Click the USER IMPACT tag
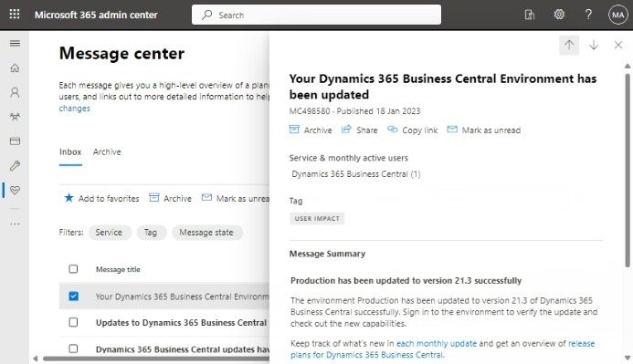 tap(317, 218)
